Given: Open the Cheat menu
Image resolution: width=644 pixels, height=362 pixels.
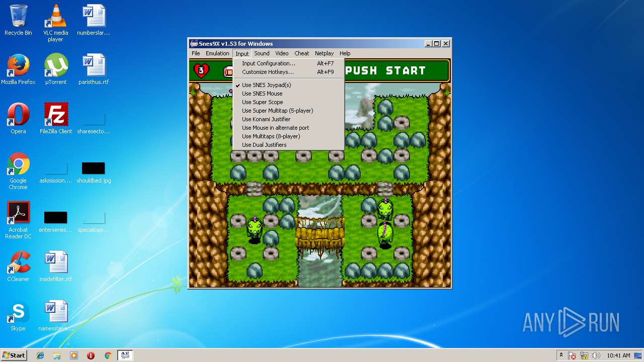Looking at the screenshot, I should [x=302, y=53].
